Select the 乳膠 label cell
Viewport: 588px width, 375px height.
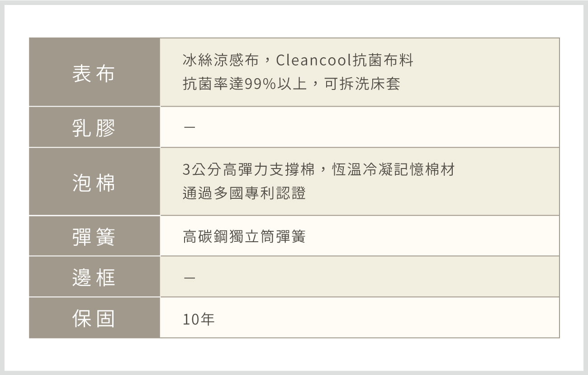94,127
